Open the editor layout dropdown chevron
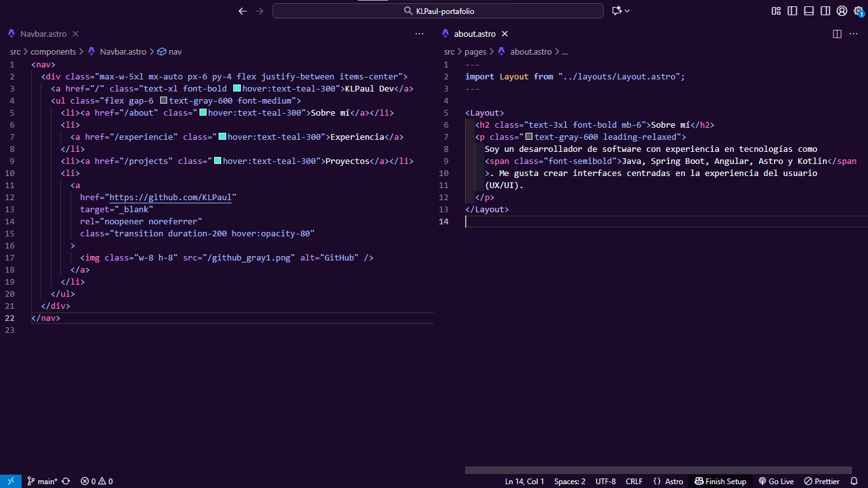 [x=626, y=11]
